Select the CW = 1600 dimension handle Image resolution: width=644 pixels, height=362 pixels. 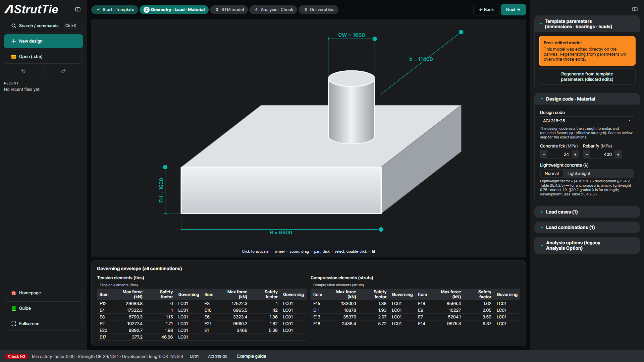[375, 39]
